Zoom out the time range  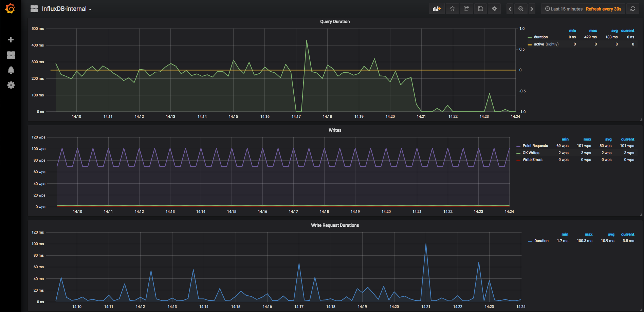pos(521,9)
